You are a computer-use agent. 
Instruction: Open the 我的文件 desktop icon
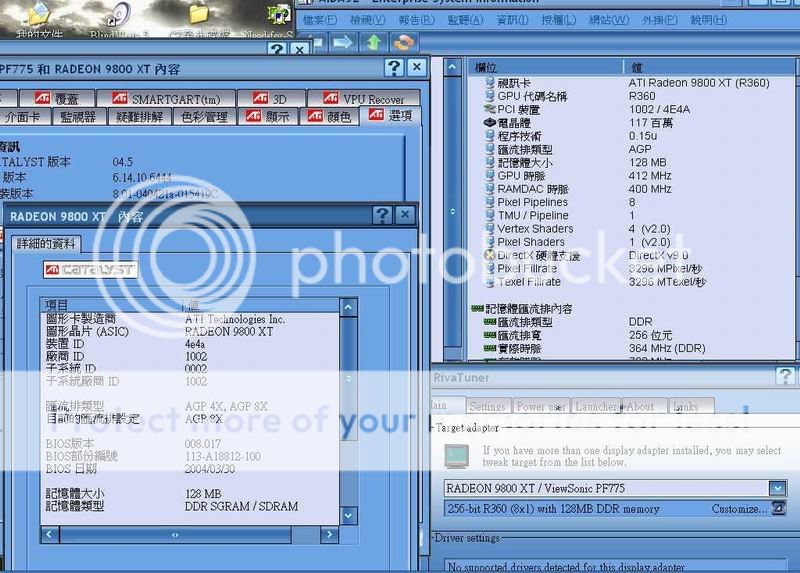pos(39,20)
